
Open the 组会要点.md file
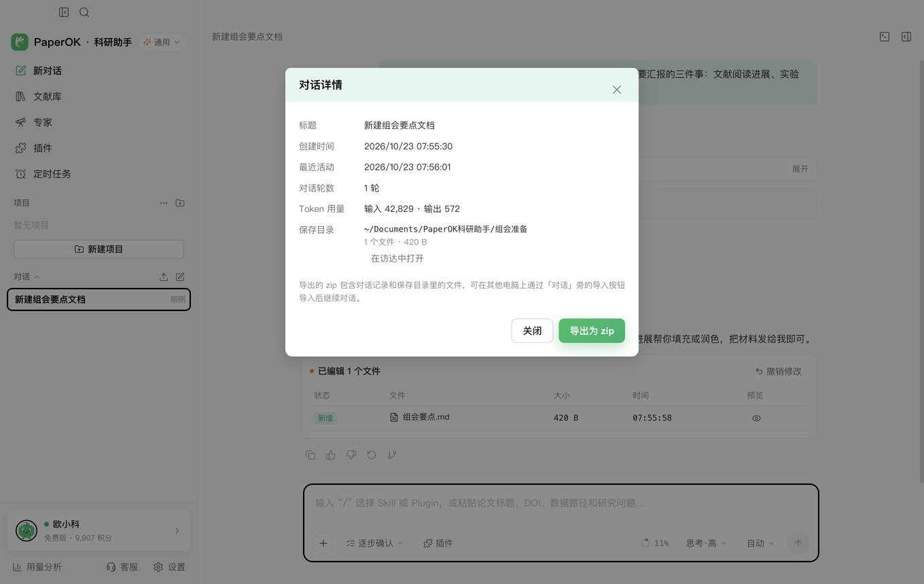click(419, 417)
